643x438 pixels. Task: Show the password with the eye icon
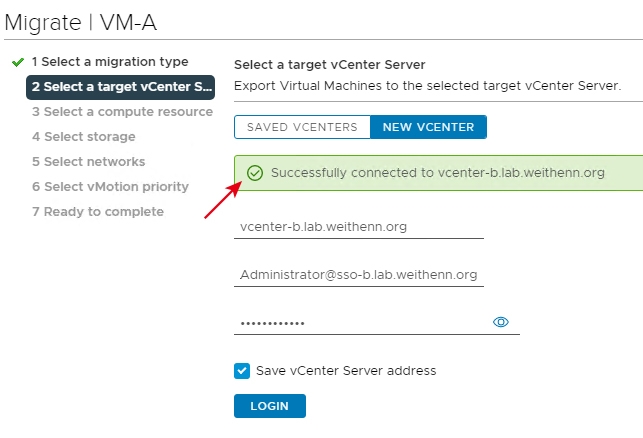(500, 322)
